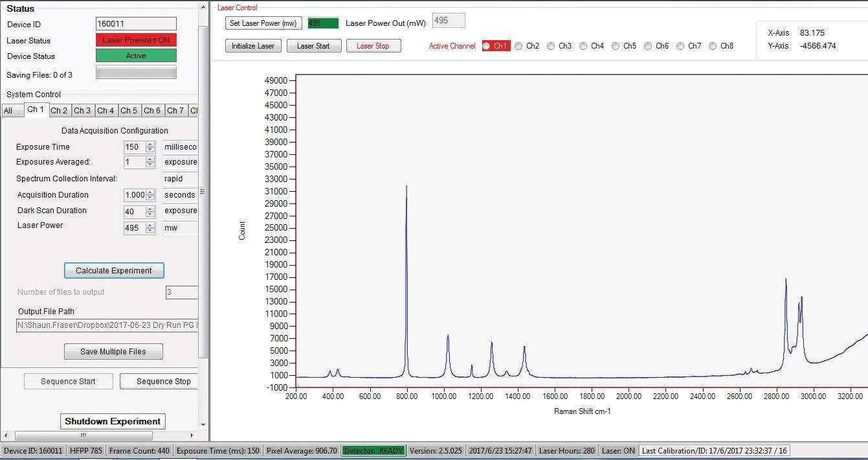Image resolution: width=868 pixels, height=460 pixels.
Task: Switch to the Ch 1 tab
Action: [x=36, y=109]
